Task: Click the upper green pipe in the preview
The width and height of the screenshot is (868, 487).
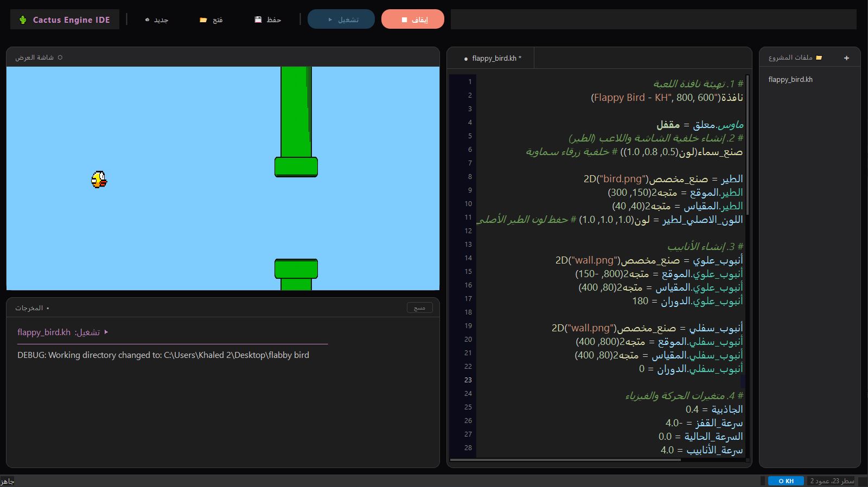Action: [x=296, y=121]
